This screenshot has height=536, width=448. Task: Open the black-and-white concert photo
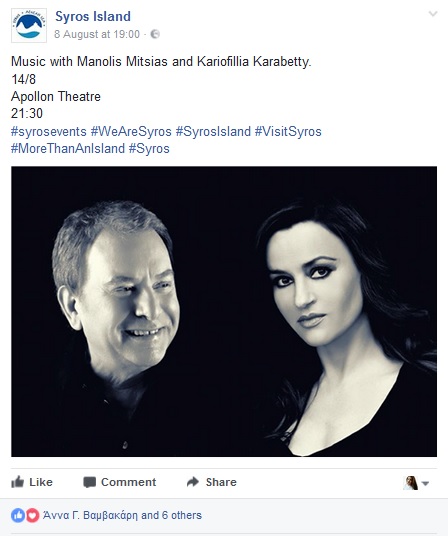[x=224, y=311]
